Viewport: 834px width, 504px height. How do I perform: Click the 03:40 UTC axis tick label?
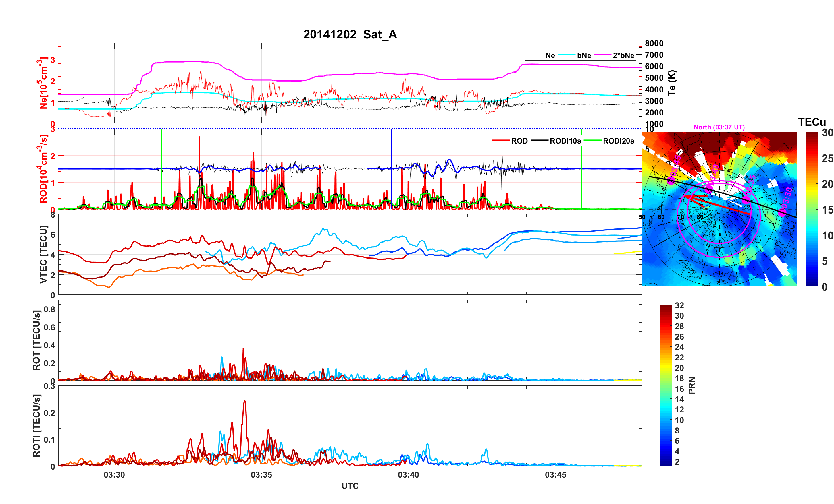click(x=408, y=474)
